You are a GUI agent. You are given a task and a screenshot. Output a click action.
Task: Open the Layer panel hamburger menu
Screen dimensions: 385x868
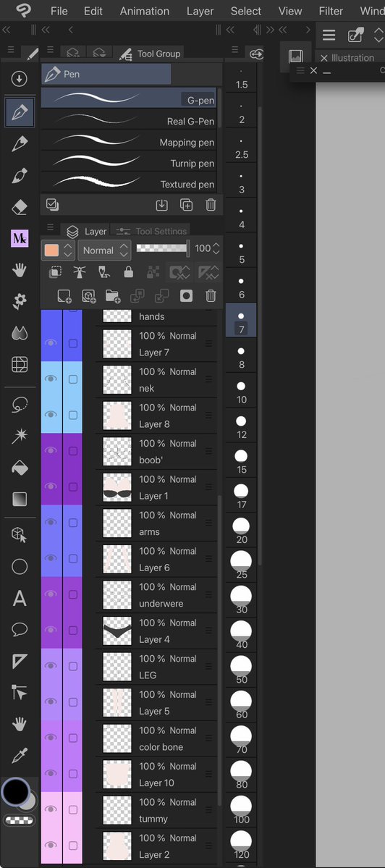coord(51,227)
